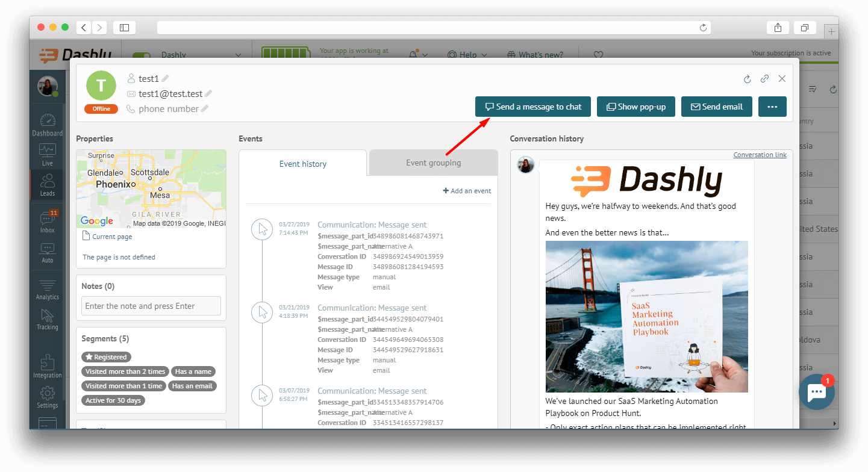Toggle the green switch beside Dashly app name
This screenshot has width=868, height=472.
(x=142, y=55)
